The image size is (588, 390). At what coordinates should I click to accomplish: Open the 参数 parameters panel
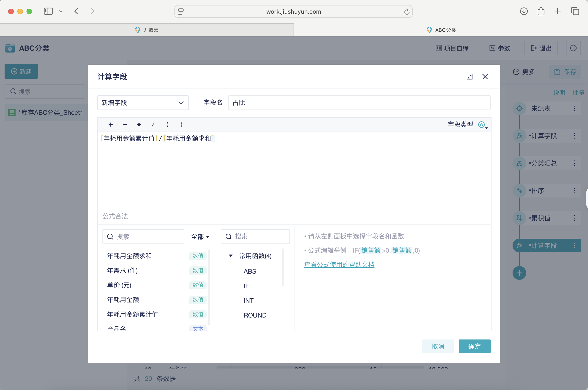tap(500, 48)
